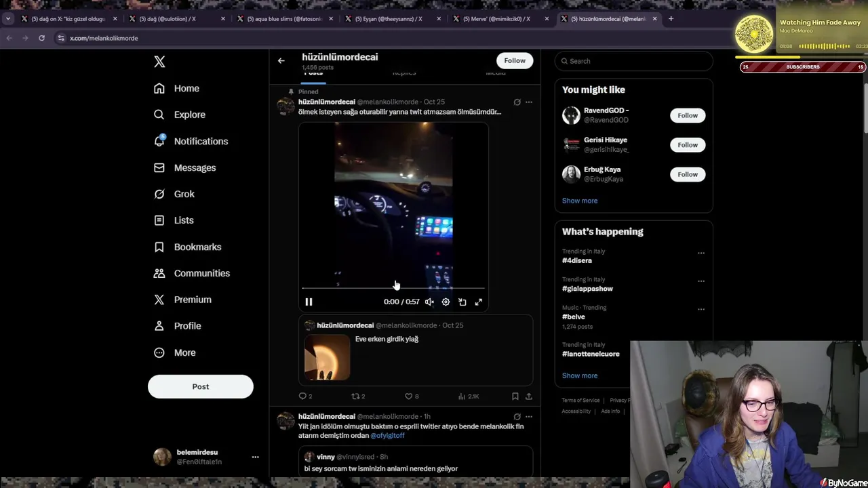Screen dimensions: 868x488
Task: Reply to the pinned post
Action: [305, 396]
